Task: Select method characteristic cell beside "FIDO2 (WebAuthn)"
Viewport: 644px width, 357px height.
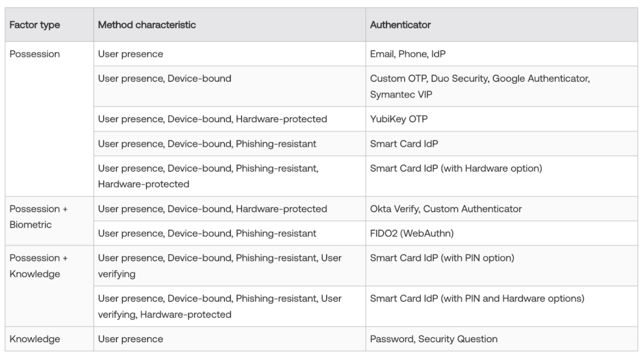Action: coord(207,233)
